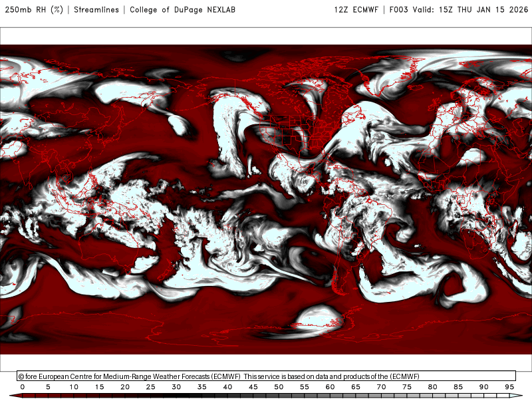Click the legend value 95

pos(509,387)
